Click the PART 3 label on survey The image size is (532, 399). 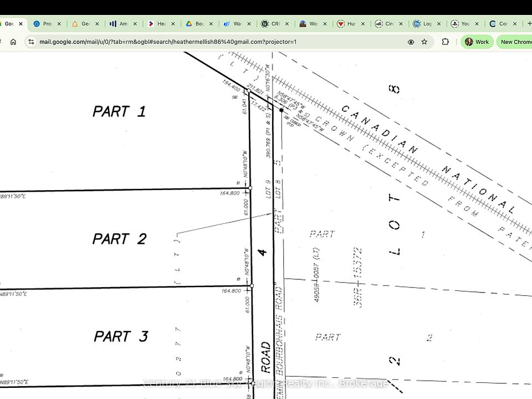(x=121, y=336)
